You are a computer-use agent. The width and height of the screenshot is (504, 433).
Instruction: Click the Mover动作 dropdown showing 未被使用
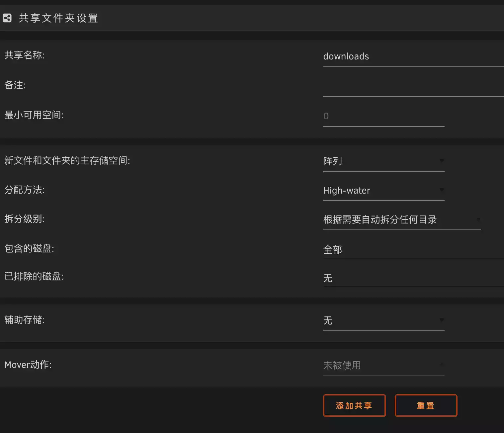(383, 366)
